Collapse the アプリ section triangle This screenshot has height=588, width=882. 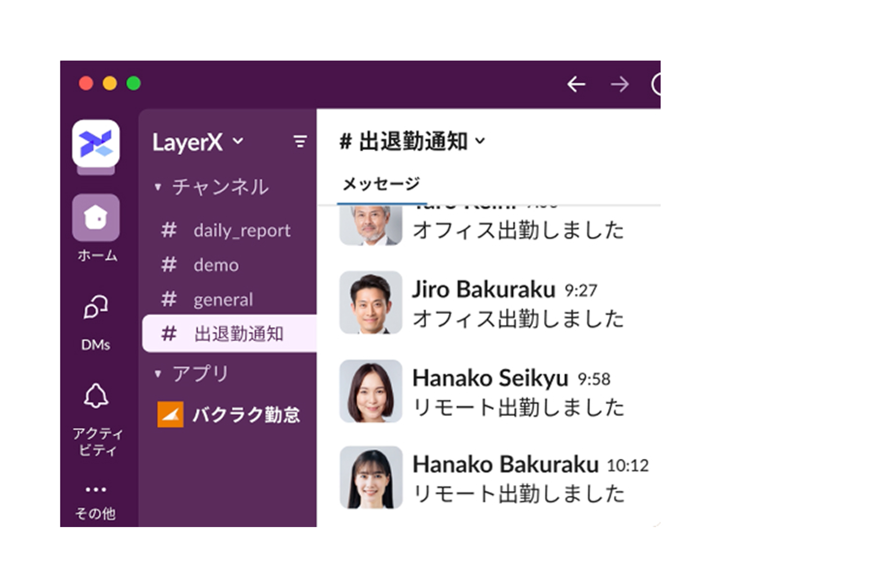click(x=158, y=373)
